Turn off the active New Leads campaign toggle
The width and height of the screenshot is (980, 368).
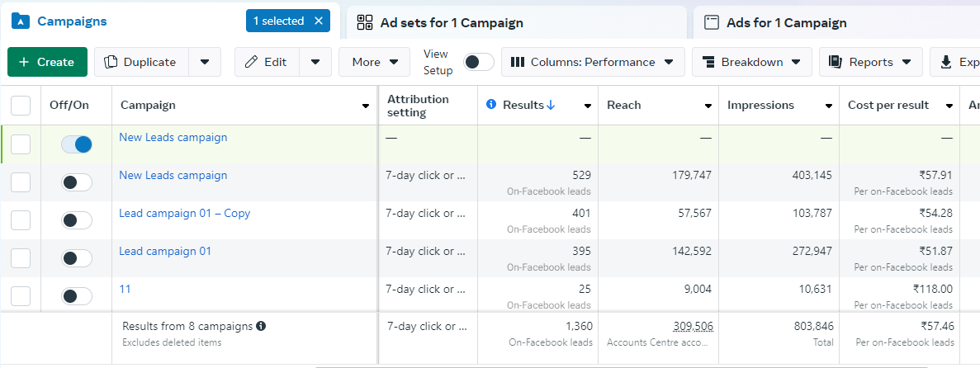point(77,144)
